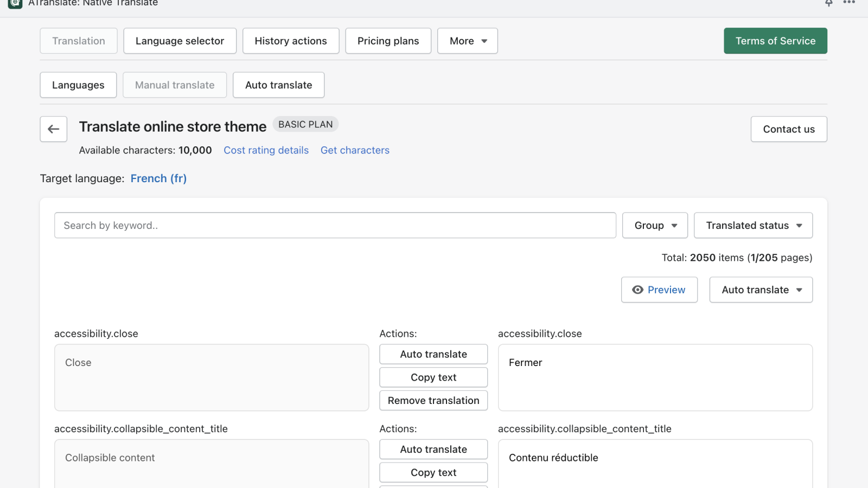Select the Manual translate sub-tab
The width and height of the screenshot is (868, 488).
point(175,85)
